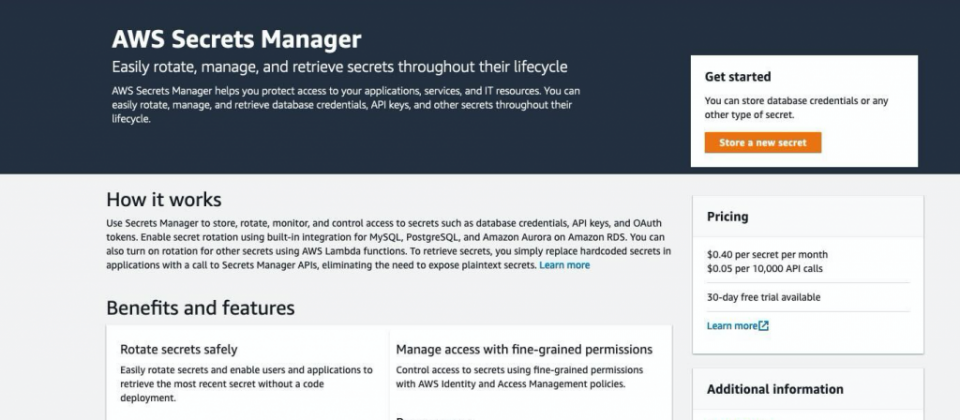The width and height of the screenshot is (960, 420).
Task: Click the $0.40 per secret per month line
Action: click(x=767, y=255)
